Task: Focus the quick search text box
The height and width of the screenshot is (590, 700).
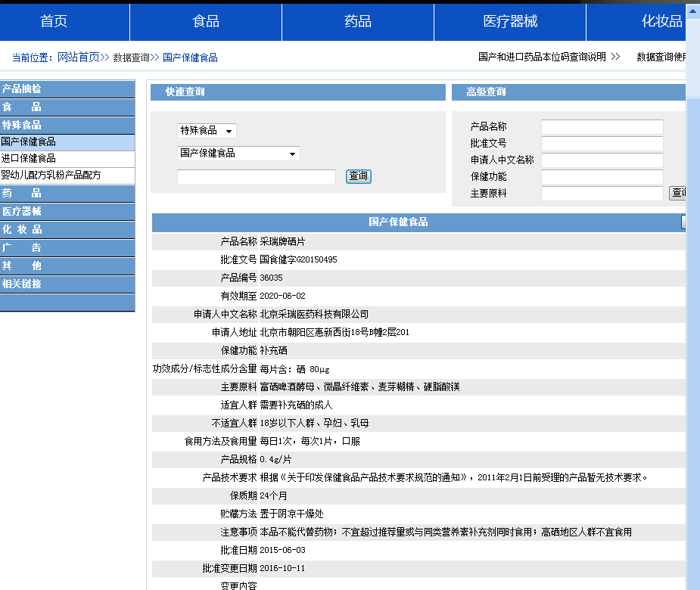Action: (257, 177)
